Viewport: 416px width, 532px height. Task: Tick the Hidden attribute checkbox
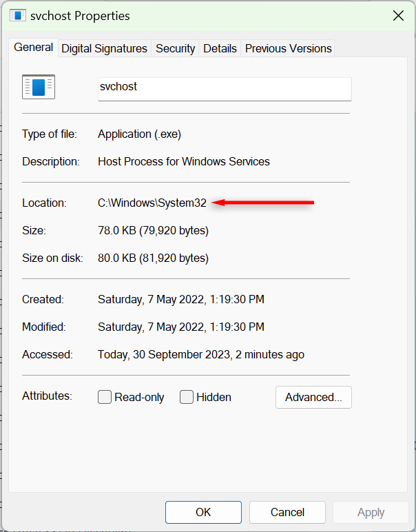point(187,397)
